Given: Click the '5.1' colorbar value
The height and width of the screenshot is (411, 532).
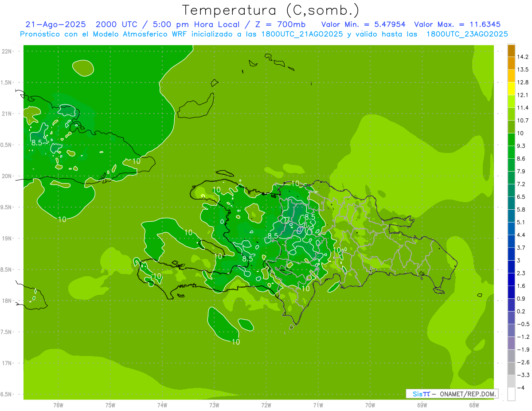Looking at the screenshot, I should pyautogui.click(x=521, y=222).
